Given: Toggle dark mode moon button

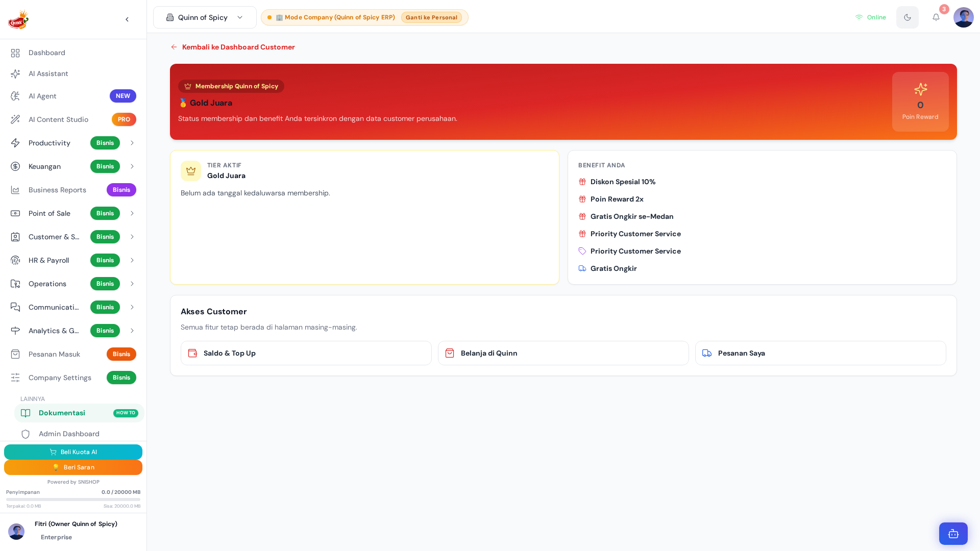Looking at the screenshot, I should coord(908,17).
